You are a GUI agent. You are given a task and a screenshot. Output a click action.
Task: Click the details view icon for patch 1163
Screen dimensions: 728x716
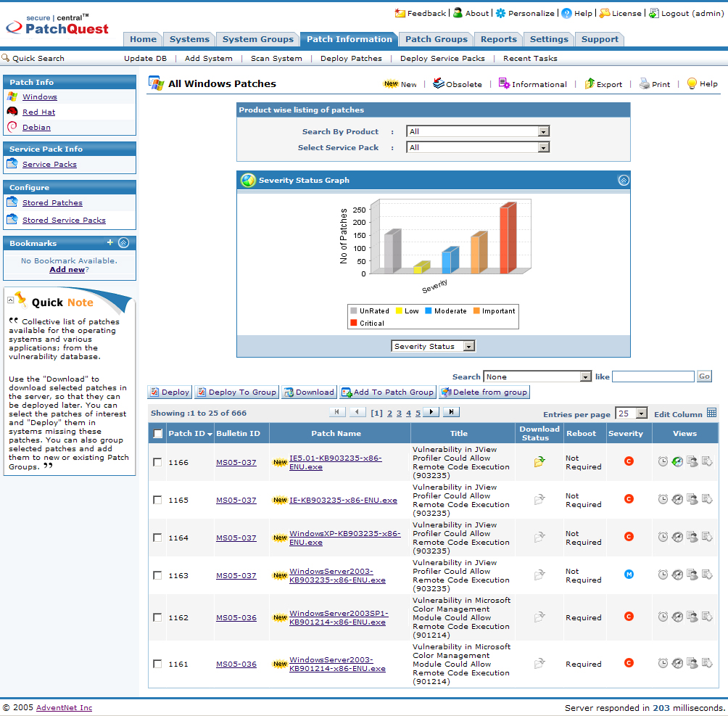707,575
